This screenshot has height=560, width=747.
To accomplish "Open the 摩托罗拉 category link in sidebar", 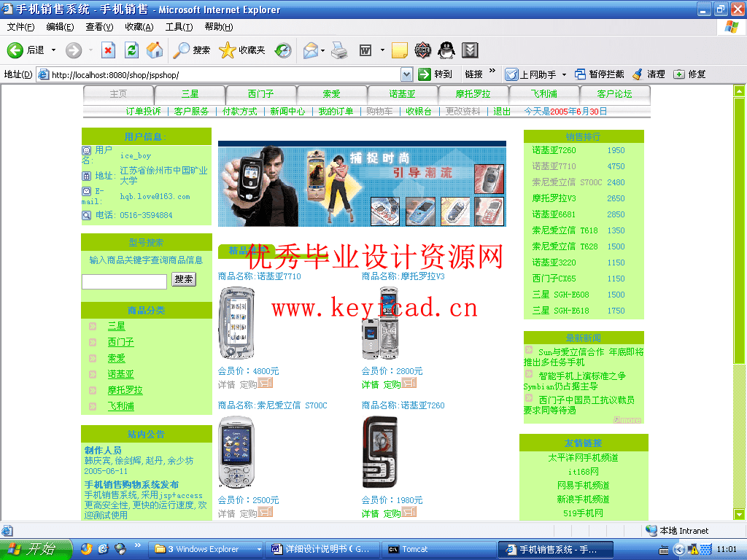I will [125, 390].
